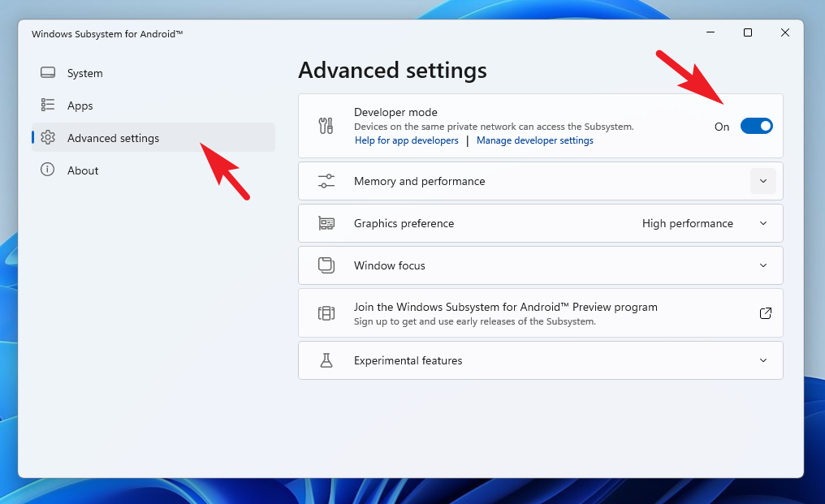Click the Windows Subsystem for Android title

point(107,34)
